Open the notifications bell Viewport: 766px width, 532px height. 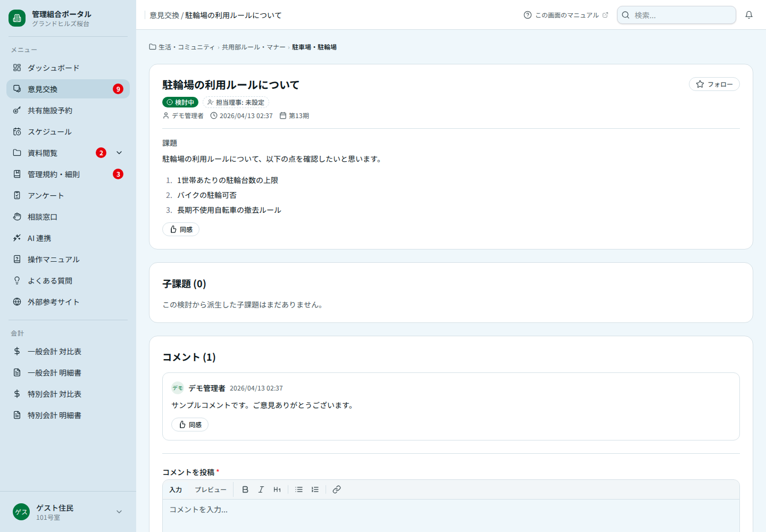click(x=749, y=15)
